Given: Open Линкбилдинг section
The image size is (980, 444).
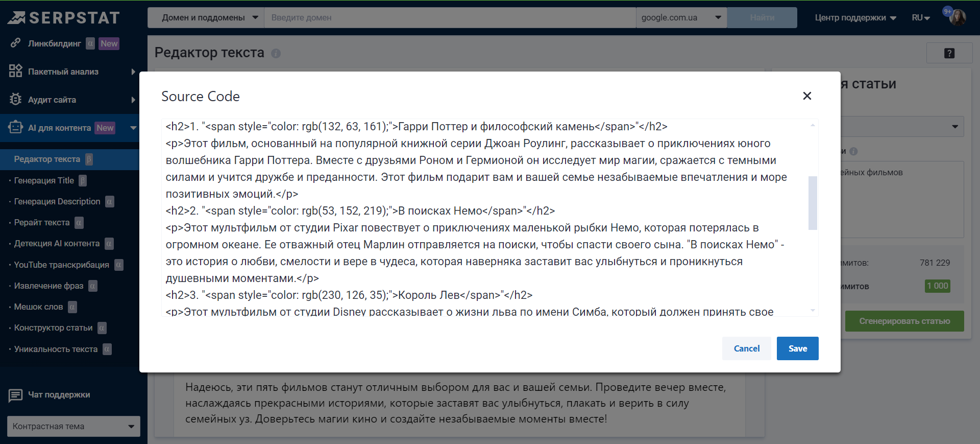Looking at the screenshot, I should pos(54,43).
